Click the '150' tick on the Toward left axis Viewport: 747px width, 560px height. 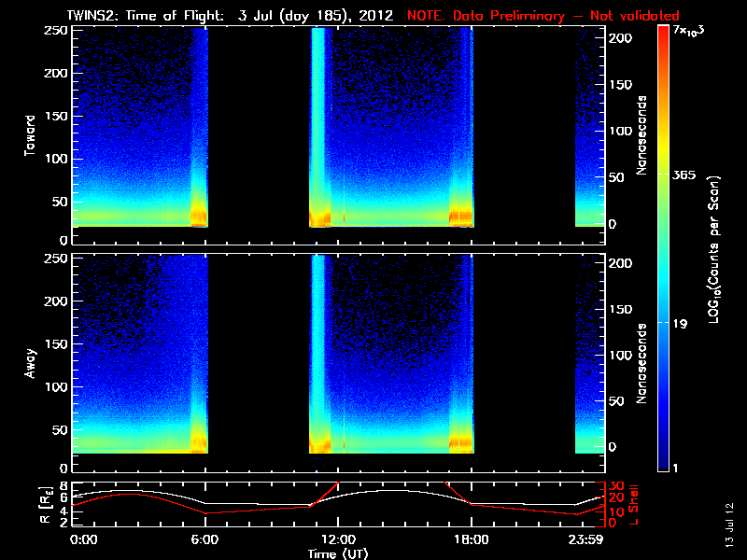click(56, 116)
